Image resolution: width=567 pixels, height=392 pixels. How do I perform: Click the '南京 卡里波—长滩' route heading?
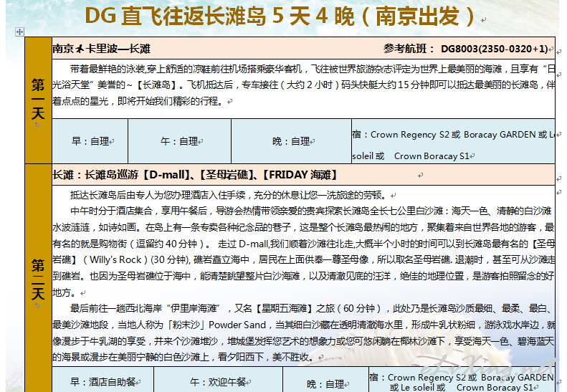[101, 49]
